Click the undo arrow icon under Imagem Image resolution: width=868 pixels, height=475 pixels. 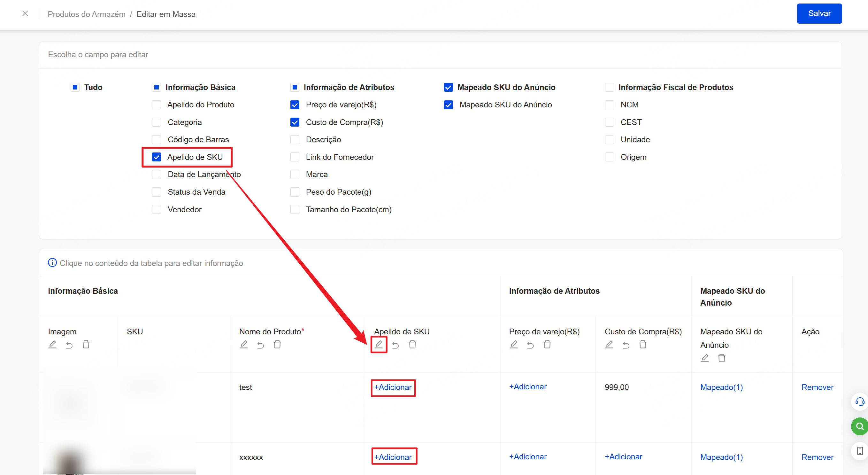pyautogui.click(x=69, y=345)
